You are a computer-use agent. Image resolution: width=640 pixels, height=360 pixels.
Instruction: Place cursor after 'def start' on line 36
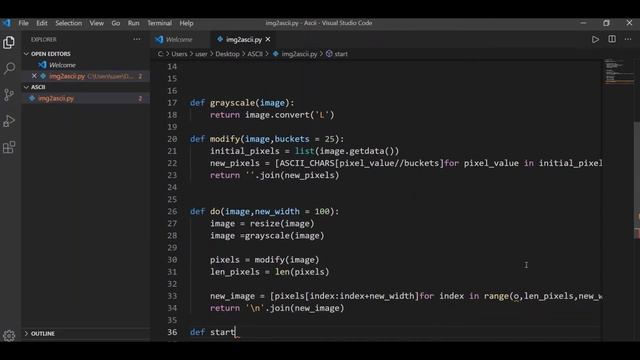coord(236,332)
